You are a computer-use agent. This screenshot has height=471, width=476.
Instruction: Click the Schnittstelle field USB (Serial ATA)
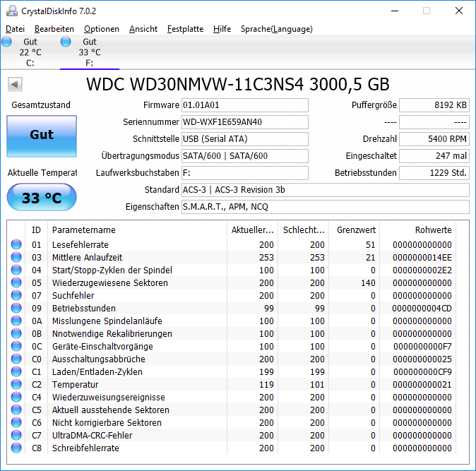click(244, 139)
